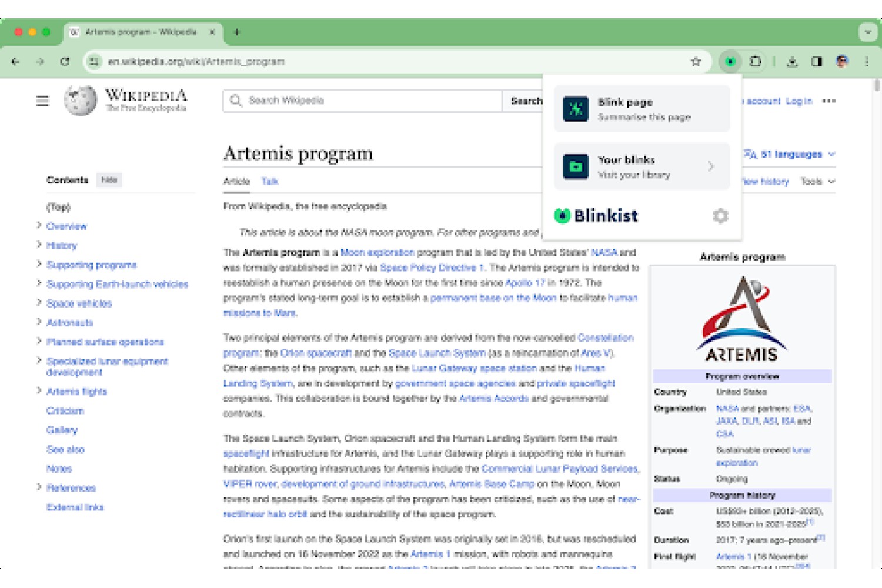This screenshot has width=882, height=588.
Task: Open the Chrome extensions puzzle icon
Action: pyautogui.click(x=756, y=61)
